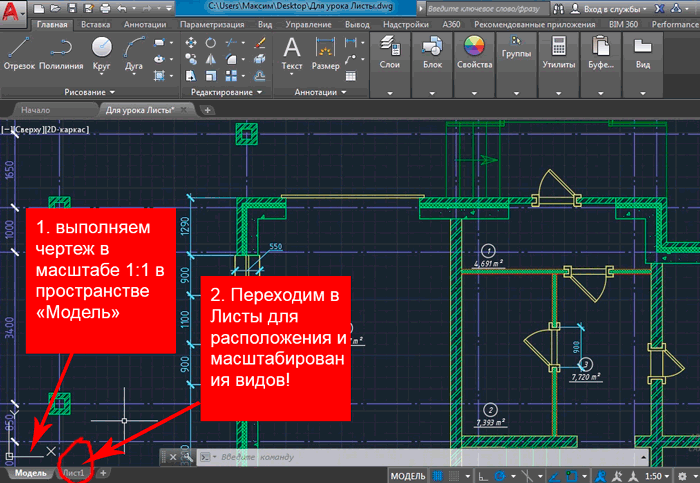Switch to the Лист1 layout tab
Image resolution: width=700 pixels, height=483 pixels.
click(x=74, y=473)
